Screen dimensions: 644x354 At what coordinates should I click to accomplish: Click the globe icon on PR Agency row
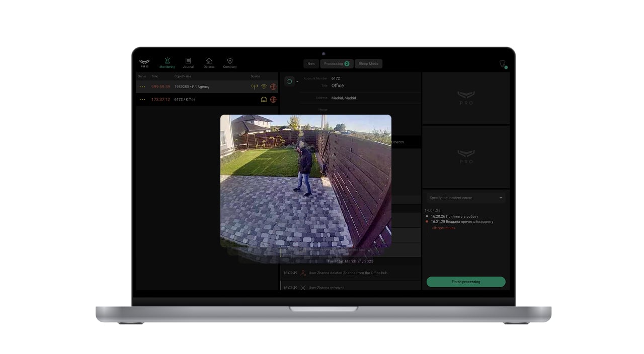273,86
